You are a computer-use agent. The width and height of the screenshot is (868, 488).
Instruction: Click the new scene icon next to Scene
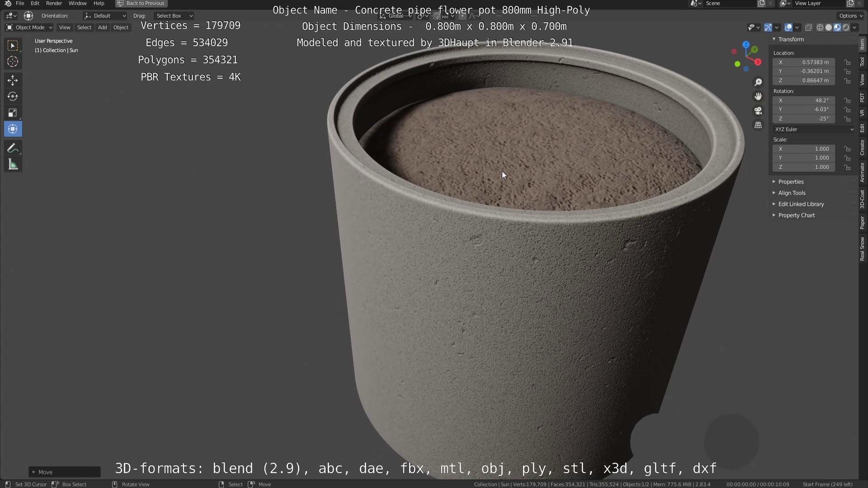click(x=761, y=3)
